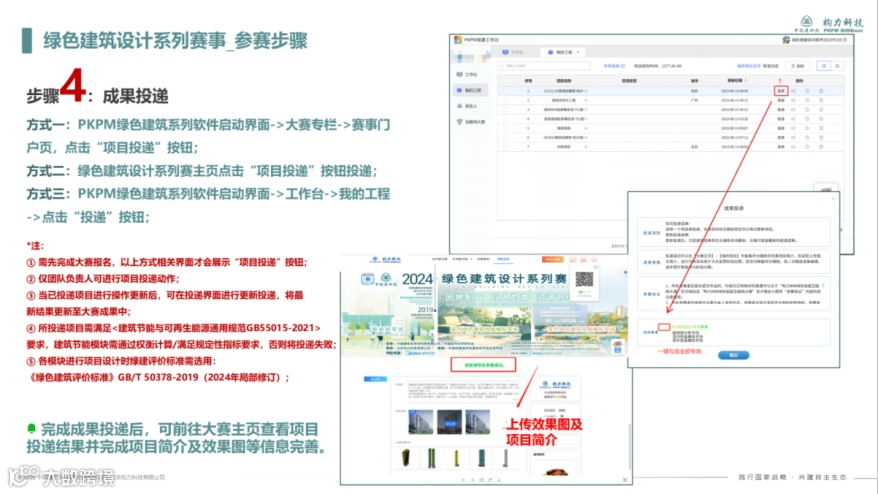Confirm the 成果投递 dialog with the blue button
The height and width of the screenshot is (494, 878).
734,355
